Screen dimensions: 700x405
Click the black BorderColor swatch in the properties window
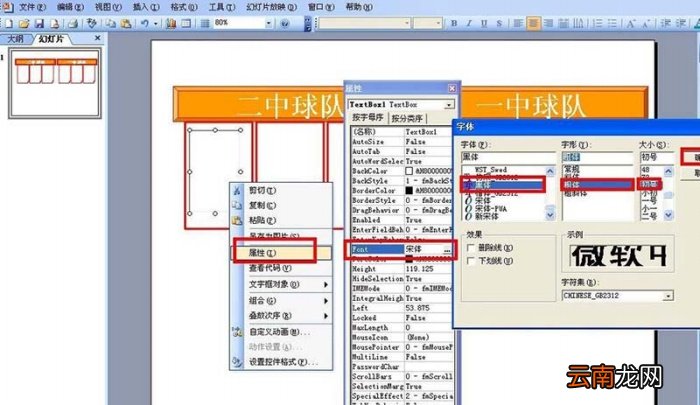coord(409,190)
